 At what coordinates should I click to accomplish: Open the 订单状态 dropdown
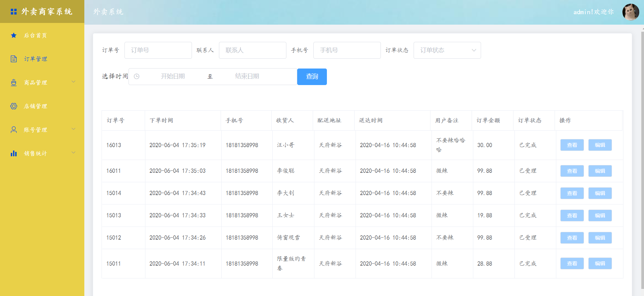click(447, 50)
